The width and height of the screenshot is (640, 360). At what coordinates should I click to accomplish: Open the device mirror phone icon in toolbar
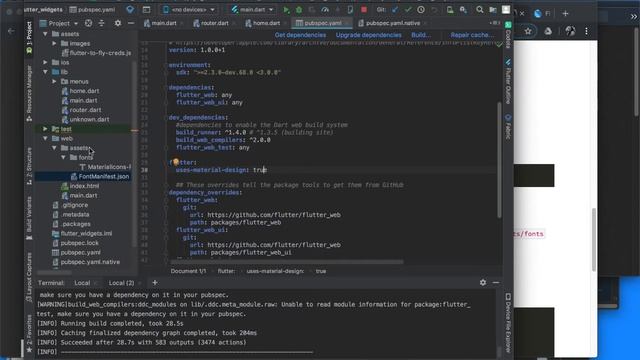click(350, 9)
